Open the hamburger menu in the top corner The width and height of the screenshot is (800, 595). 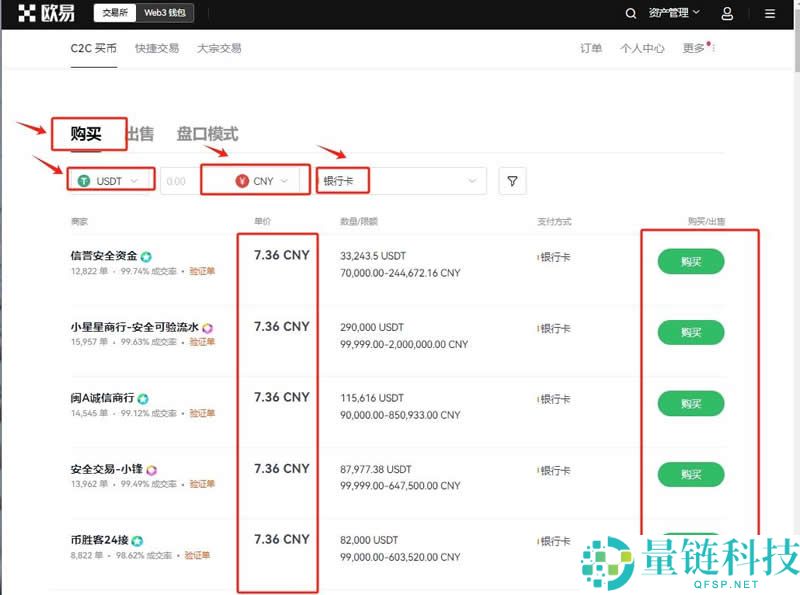tap(769, 13)
